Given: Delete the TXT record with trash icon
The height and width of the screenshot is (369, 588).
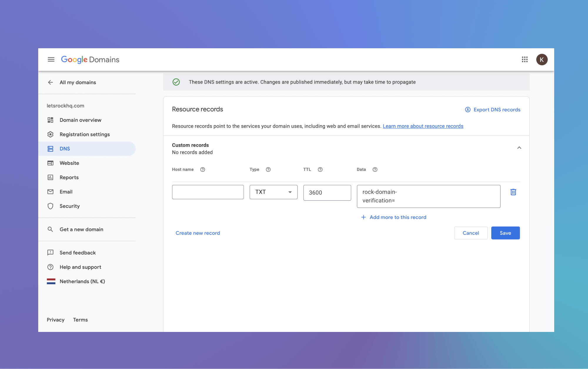Looking at the screenshot, I should (x=513, y=192).
